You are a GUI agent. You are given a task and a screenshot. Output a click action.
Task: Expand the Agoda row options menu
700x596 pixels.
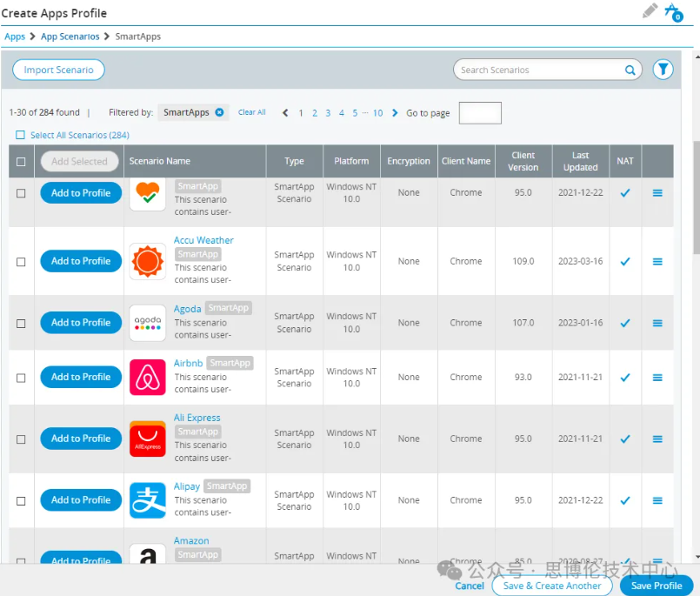(x=657, y=323)
